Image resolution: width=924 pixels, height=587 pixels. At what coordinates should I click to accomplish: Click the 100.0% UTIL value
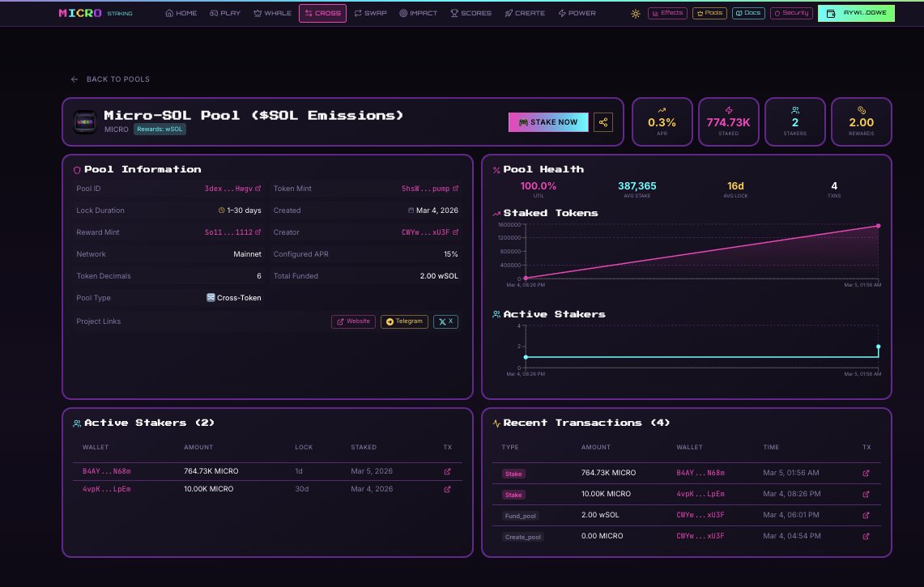coord(538,185)
